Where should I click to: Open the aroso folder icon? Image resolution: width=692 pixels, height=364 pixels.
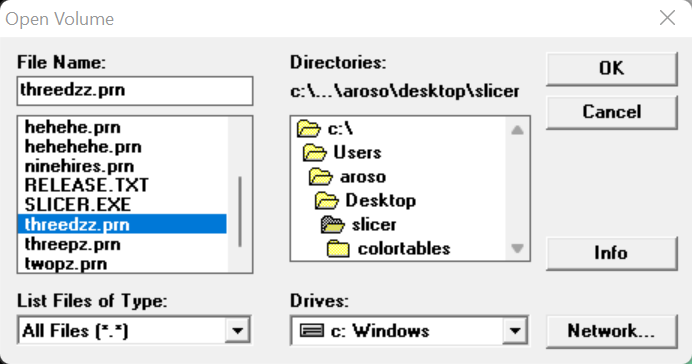point(321,176)
